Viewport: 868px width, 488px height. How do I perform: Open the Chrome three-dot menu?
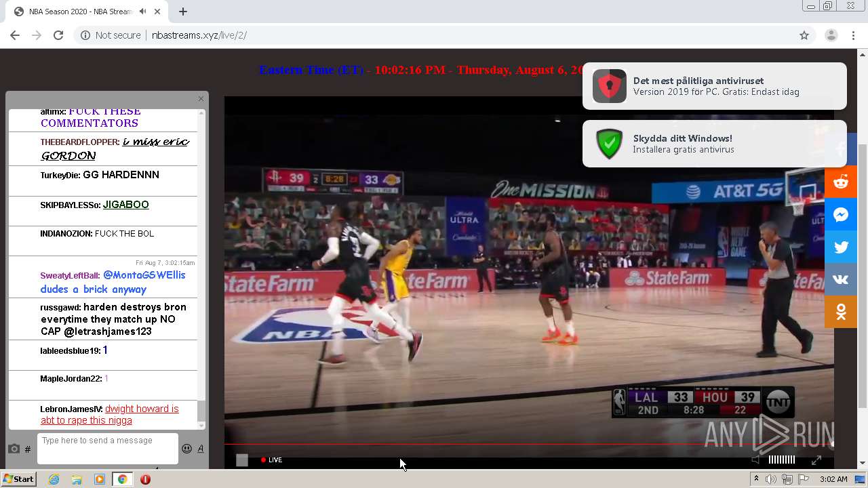click(854, 35)
